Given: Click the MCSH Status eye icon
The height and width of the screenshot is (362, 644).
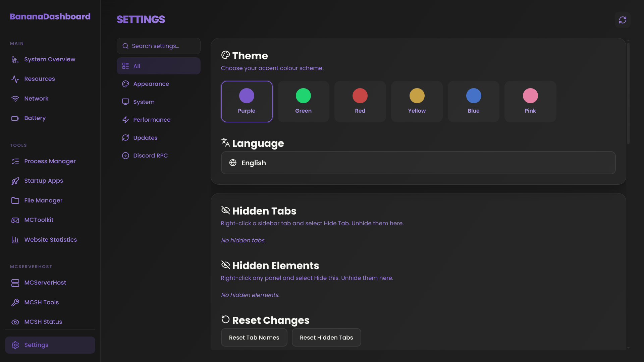Looking at the screenshot, I should pyautogui.click(x=15, y=322).
